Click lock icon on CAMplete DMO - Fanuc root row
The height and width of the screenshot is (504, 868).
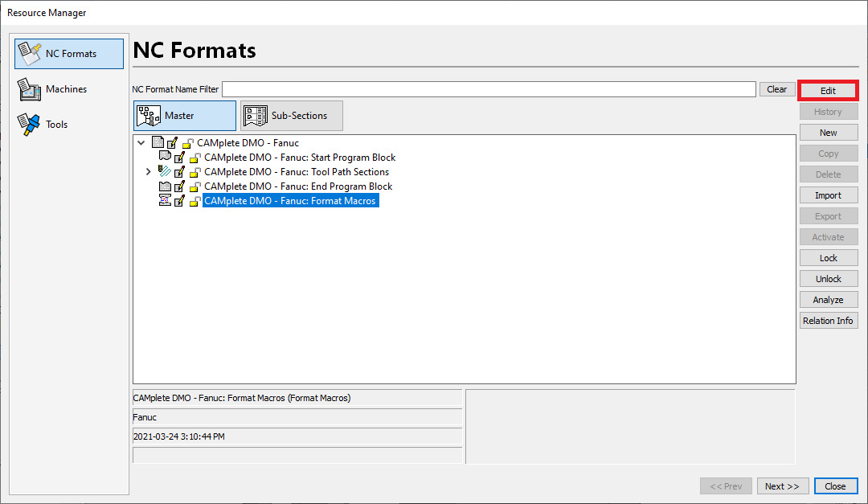pyautogui.click(x=188, y=143)
